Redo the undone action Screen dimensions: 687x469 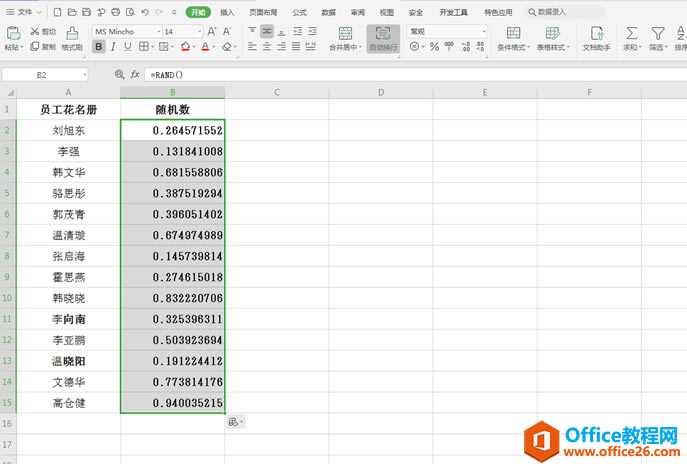[x=159, y=12]
